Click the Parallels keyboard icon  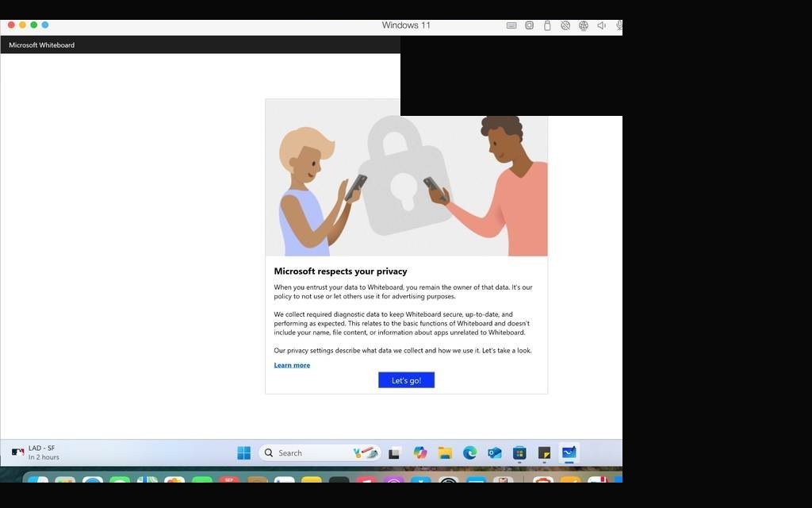pyautogui.click(x=511, y=25)
